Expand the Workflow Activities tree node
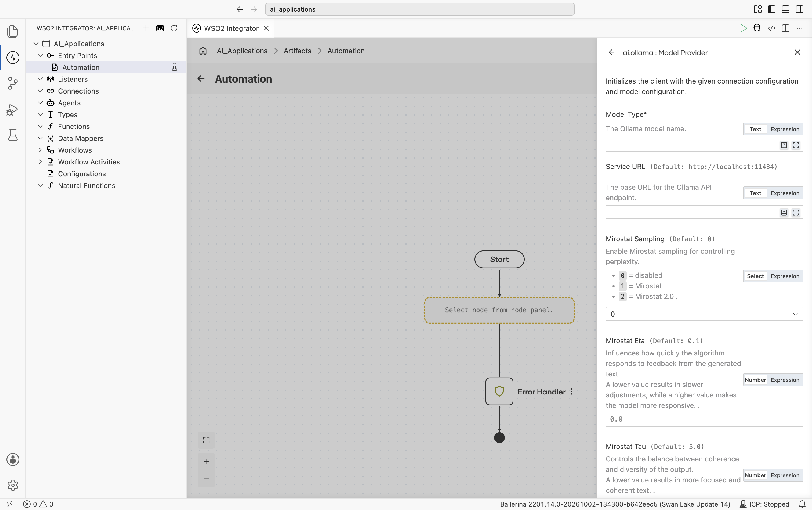Image resolution: width=812 pixels, height=510 pixels. pyautogui.click(x=40, y=162)
